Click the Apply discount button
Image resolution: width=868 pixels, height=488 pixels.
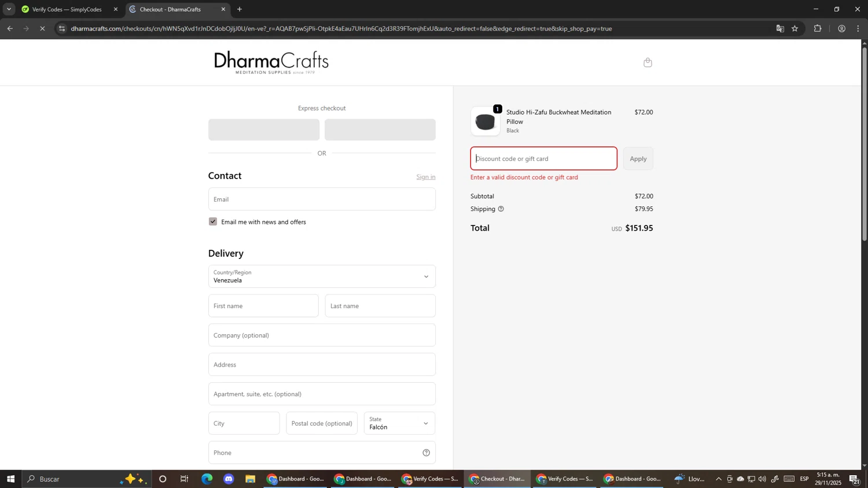coord(638,158)
